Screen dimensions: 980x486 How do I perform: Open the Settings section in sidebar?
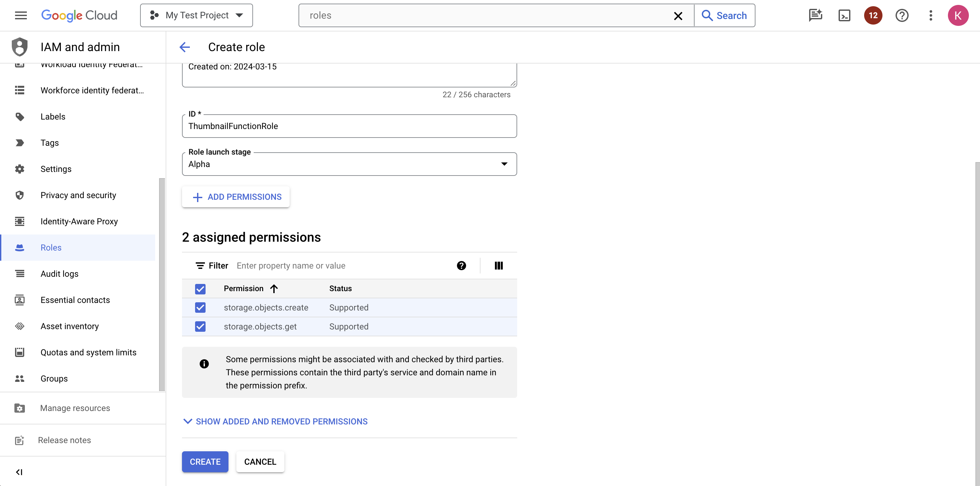pos(56,169)
